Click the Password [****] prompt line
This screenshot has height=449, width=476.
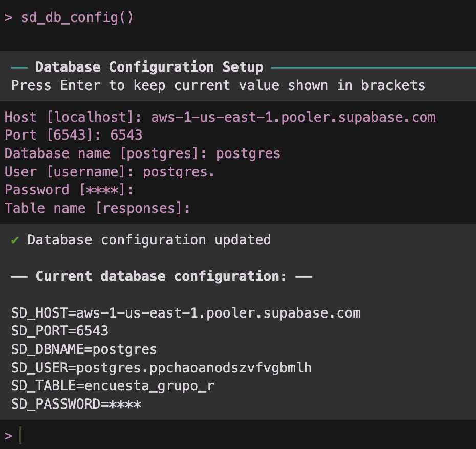click(x=69, y=190)
